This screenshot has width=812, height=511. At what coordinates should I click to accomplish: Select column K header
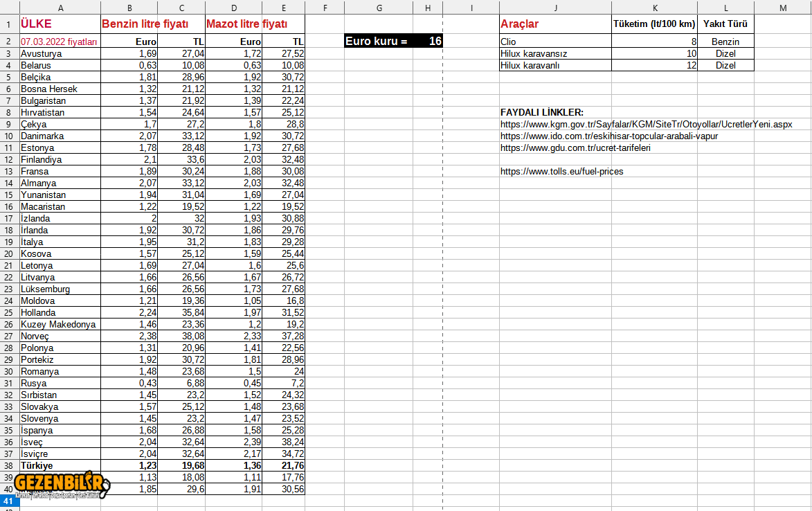654,7
